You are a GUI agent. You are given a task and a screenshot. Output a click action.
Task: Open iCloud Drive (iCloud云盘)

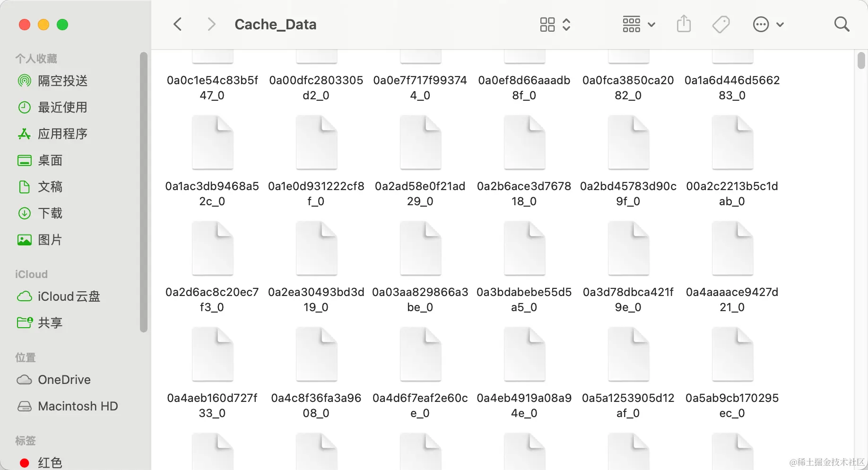pos(69,296)
